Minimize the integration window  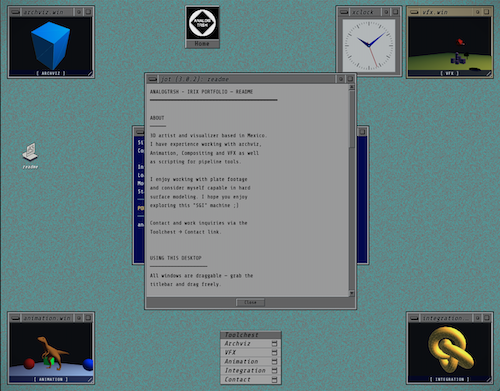coord(478,318)
